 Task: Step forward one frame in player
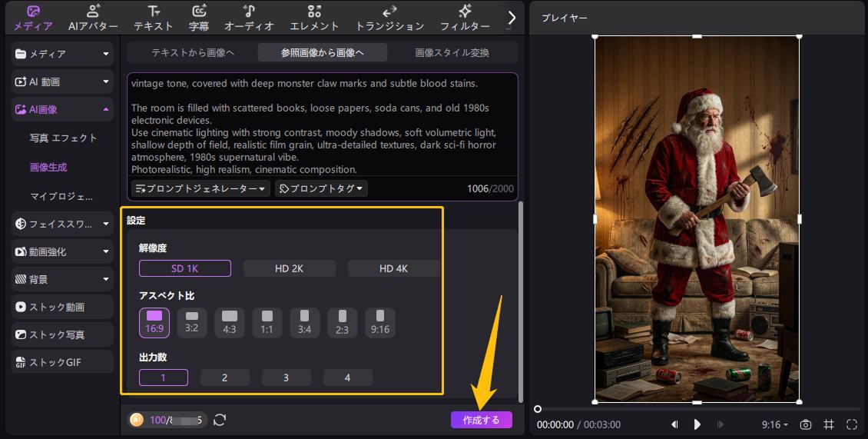720,424
